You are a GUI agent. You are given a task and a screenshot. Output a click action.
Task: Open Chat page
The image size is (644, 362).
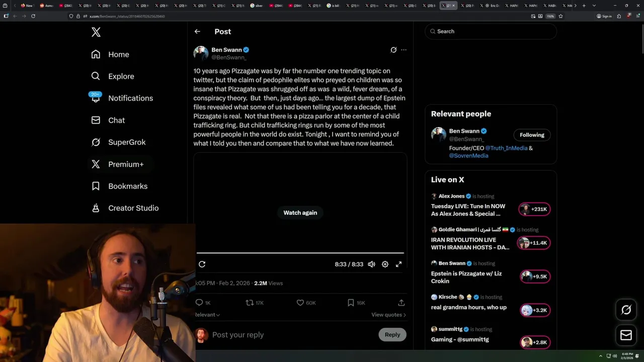coord(108,120)
